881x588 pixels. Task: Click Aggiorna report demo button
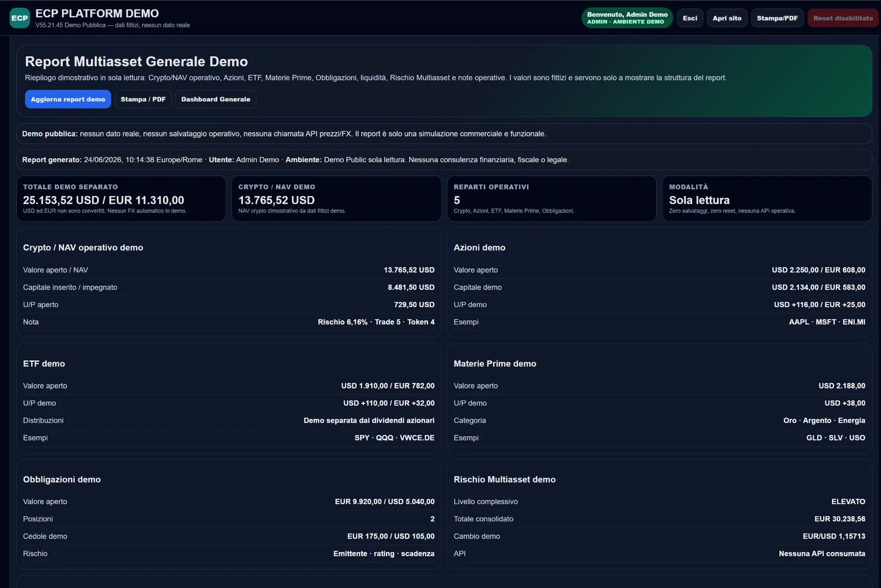click(x=68, y=99)
